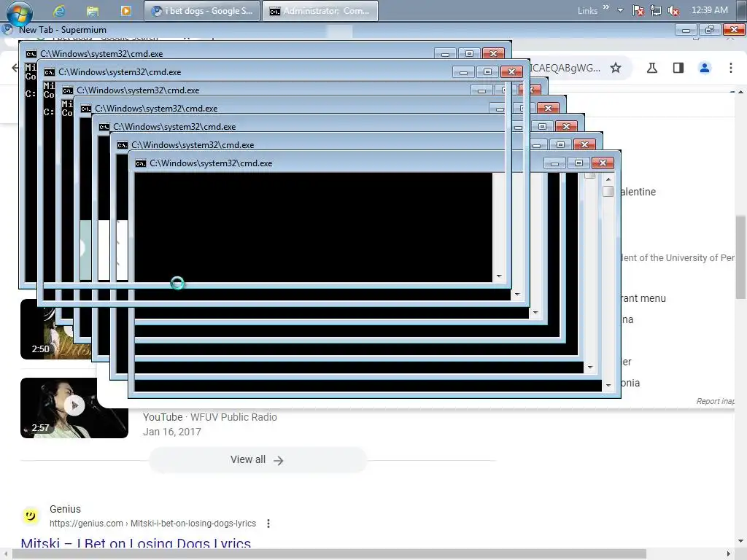The height and width of the screenshot is (560, 747).
Task: Go back with browser back arrow
Action: [x=15, y=68]
